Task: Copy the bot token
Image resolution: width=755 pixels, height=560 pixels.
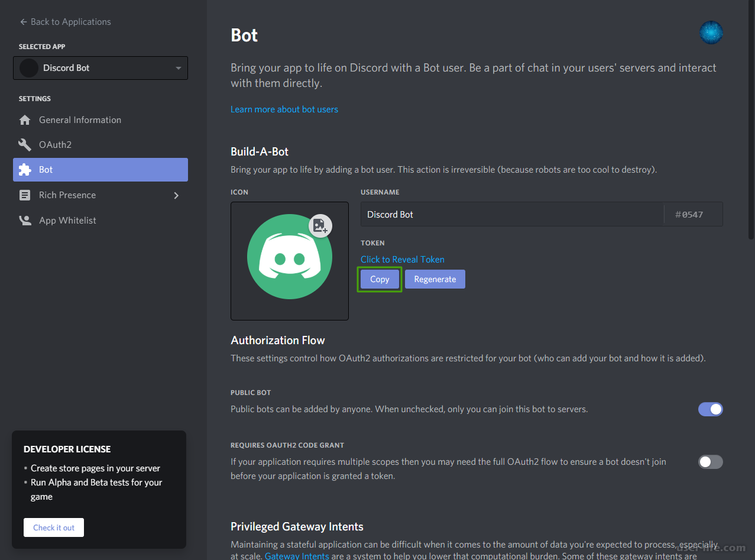Action: pos(380,279)
